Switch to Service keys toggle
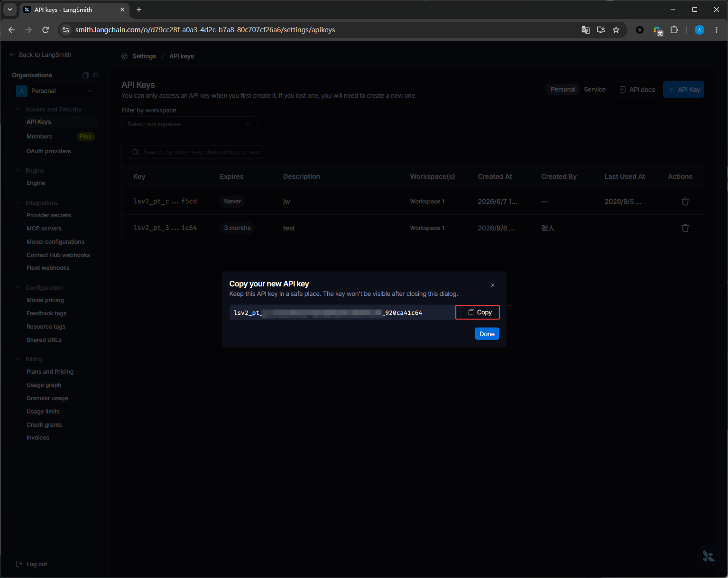 (x=595, y=90)
